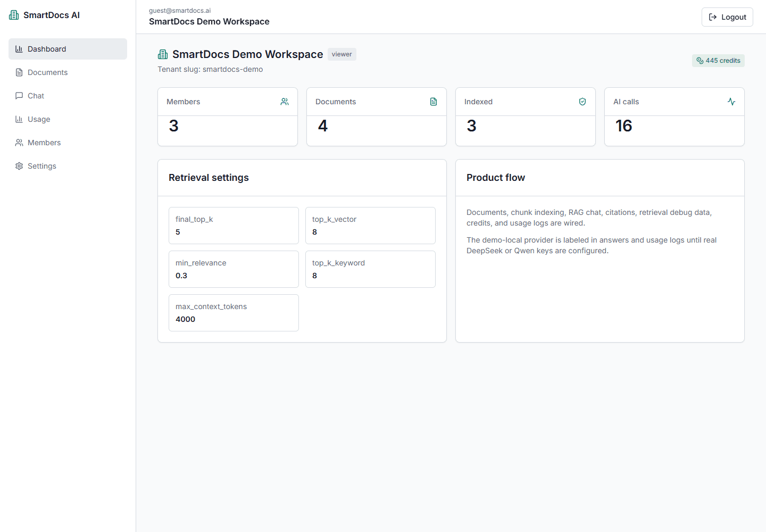
Task: Click the top_k_keyword value 8
Action: click(314, 276)
